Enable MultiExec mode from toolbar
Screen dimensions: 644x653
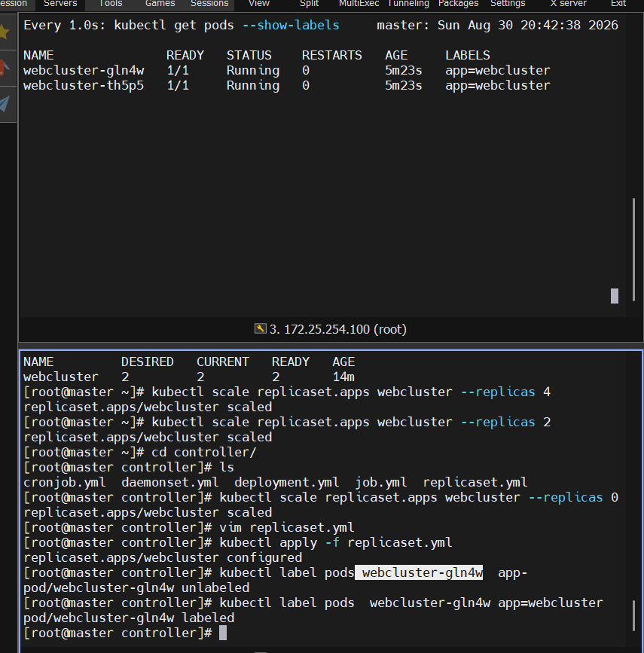pos(359,3)
